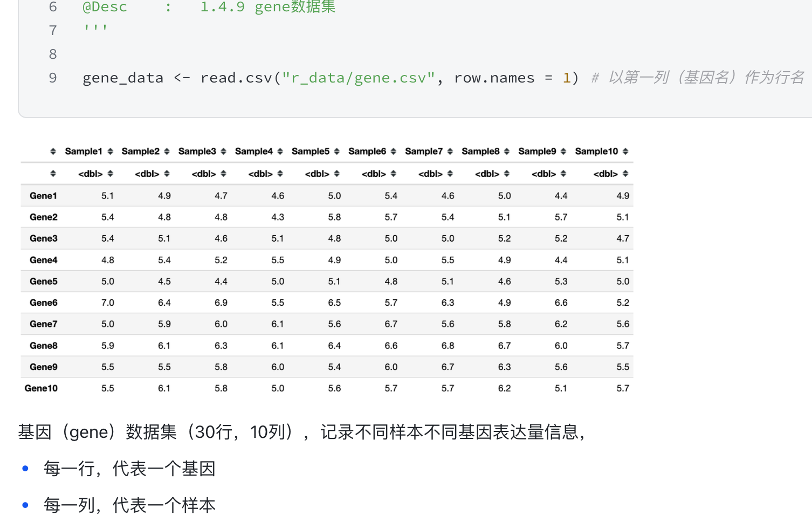
Task: Select the Gene5 row label
Action: point(43,281)
